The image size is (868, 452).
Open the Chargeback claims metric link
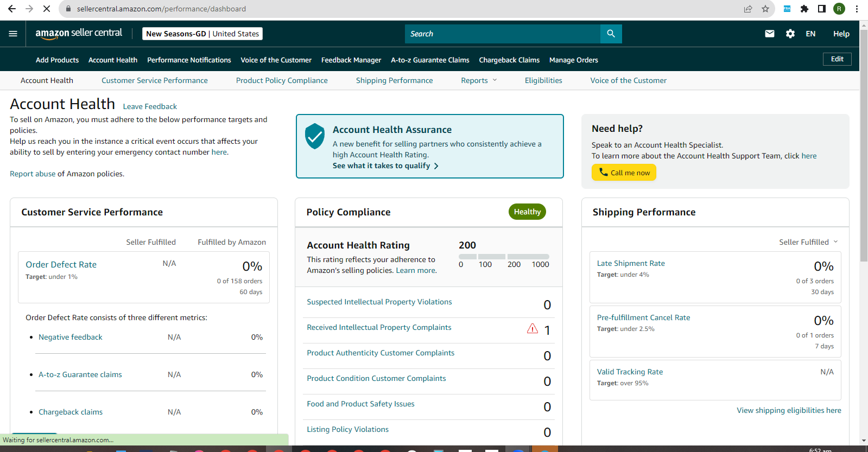coord(71,412)
